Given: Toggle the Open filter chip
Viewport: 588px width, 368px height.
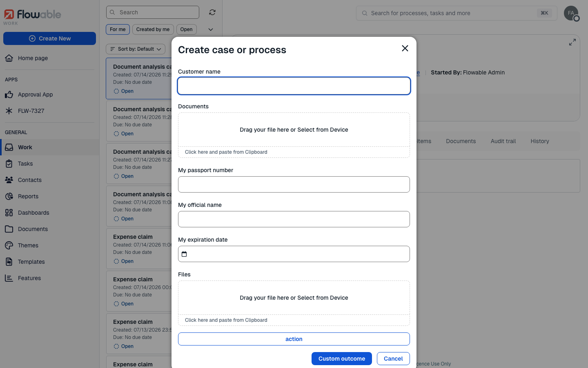Looking at the screenshot, I should click(x=187, y=29).
